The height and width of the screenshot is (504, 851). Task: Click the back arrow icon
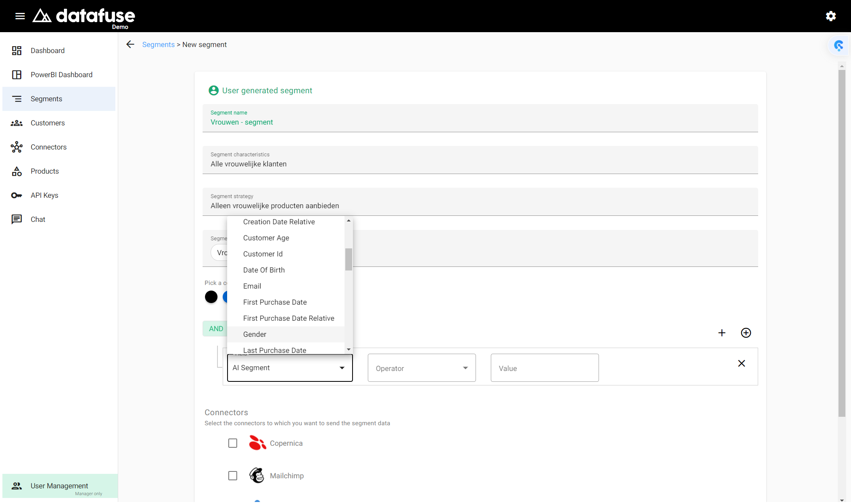pyautogui.click(x=130, y=44)
